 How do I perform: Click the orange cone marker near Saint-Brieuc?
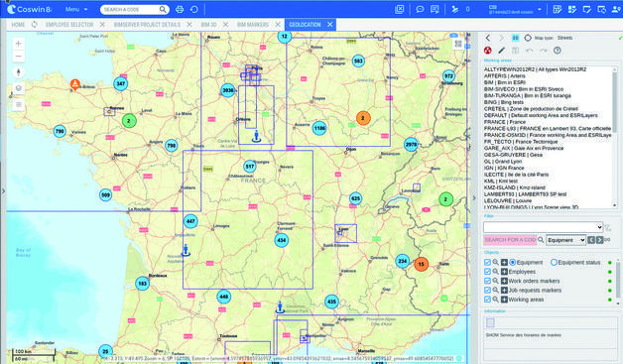(x=75, y=84)
